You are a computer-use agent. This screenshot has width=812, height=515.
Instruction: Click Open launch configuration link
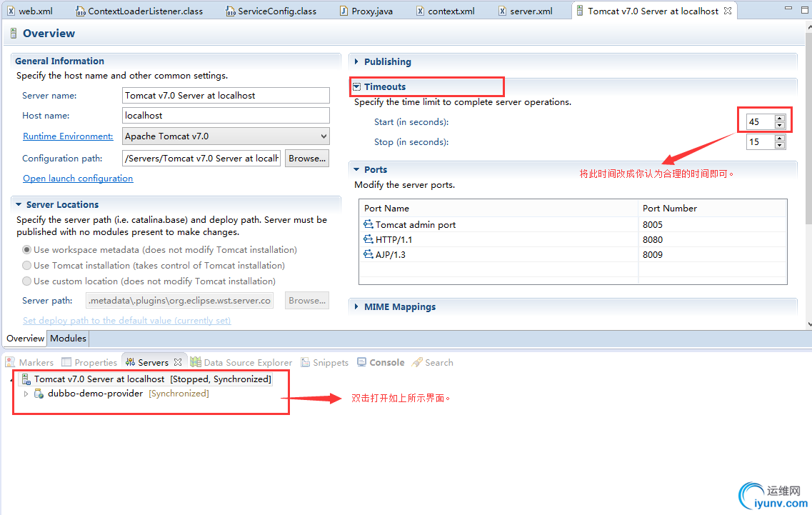tap(78, 179)
